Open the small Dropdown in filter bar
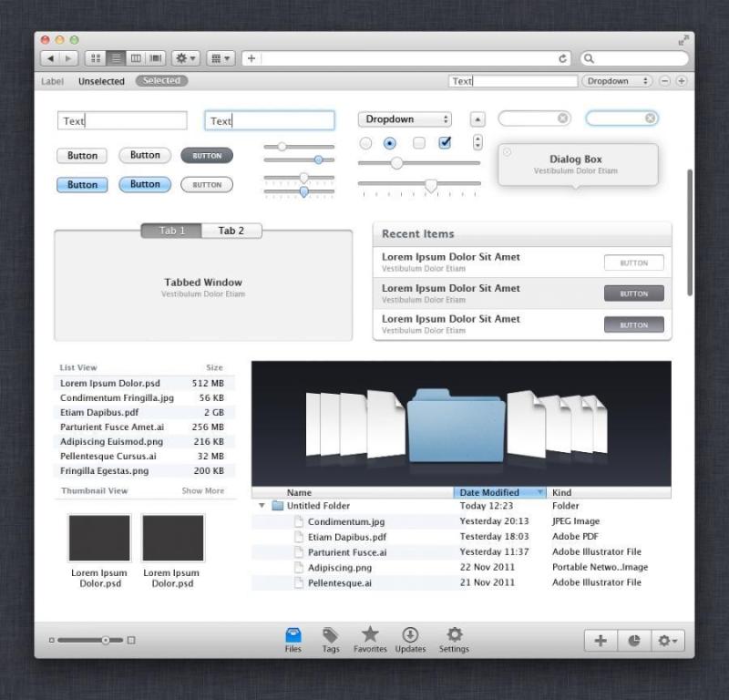This screenshot has height=700, width=729. [x=616, y=81]
